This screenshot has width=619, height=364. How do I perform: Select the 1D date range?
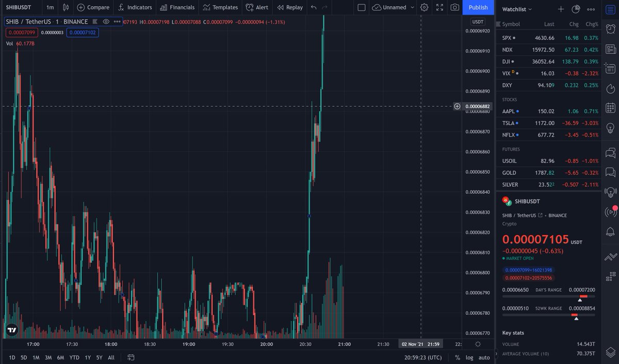pos(12,357)
